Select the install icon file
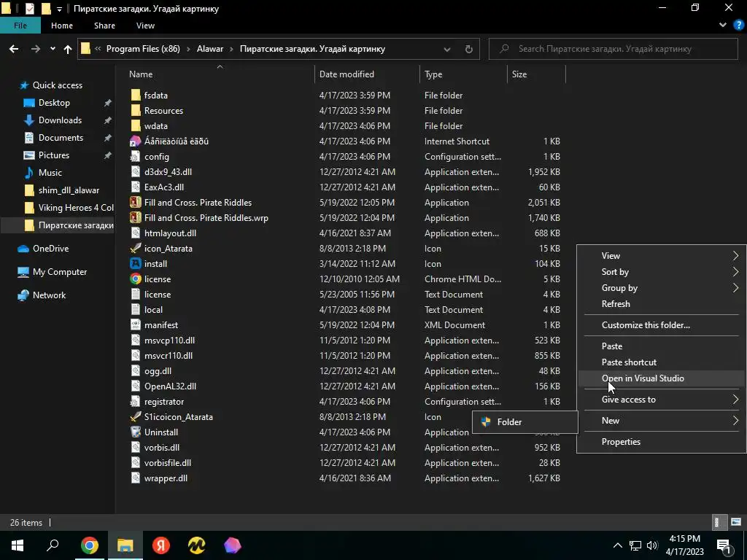The width and height of the screenshot is (747, 560). pyautogui.click(x=136, y=263)
